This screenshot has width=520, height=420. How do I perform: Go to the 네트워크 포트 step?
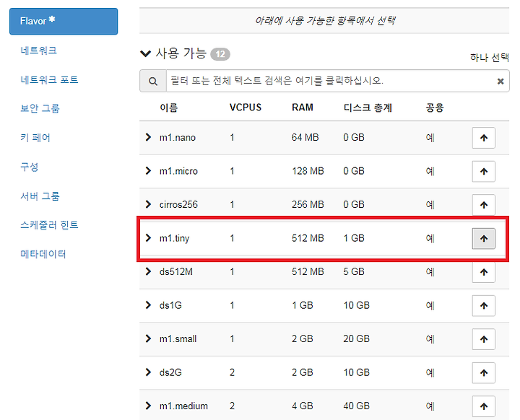49,80
